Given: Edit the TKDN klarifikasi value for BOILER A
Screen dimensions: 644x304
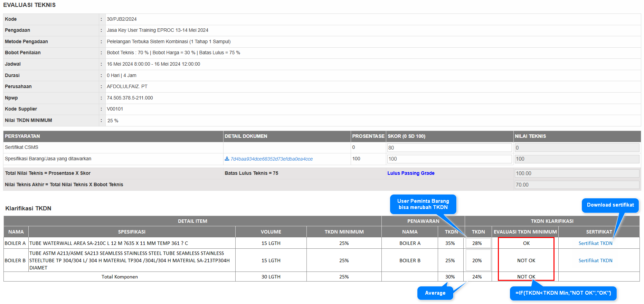Looking at the screenshot, I should 478,243.
